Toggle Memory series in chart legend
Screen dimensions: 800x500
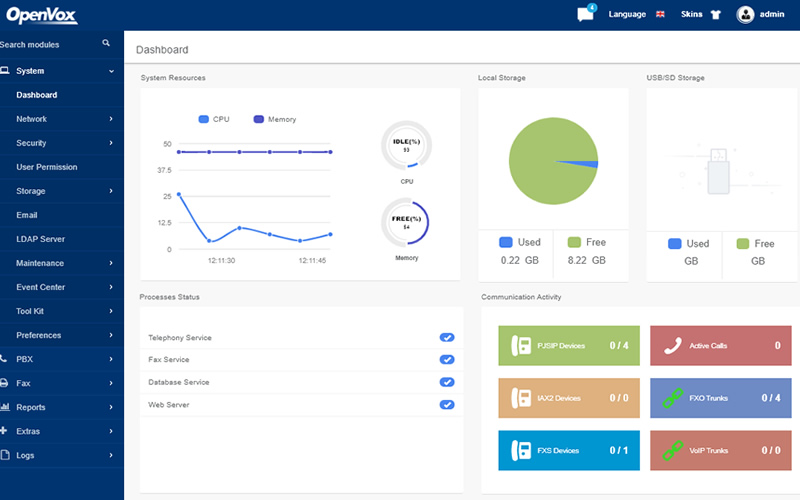[274, 119]
